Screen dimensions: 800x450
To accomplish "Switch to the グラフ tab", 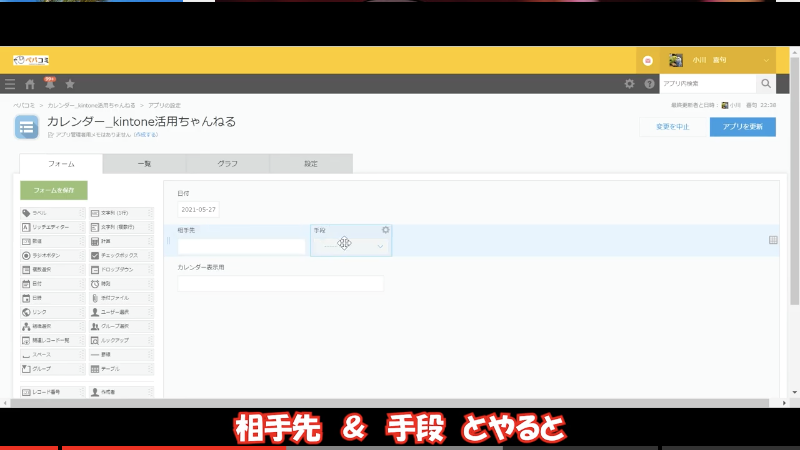I will click(x=227, y=163).
